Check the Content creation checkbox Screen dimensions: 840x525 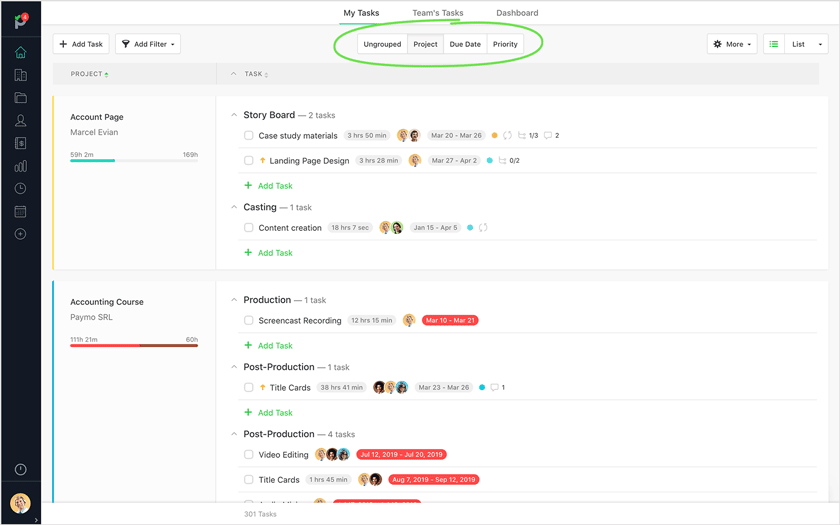(x=249, y=228)
